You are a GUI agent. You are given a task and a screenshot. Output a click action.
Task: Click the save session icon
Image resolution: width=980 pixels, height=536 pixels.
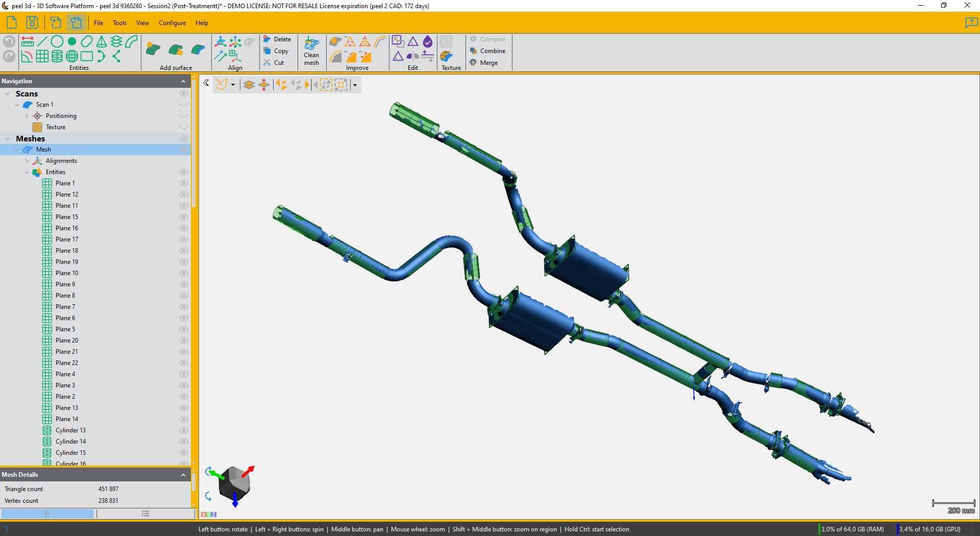(x=32, y=23)
